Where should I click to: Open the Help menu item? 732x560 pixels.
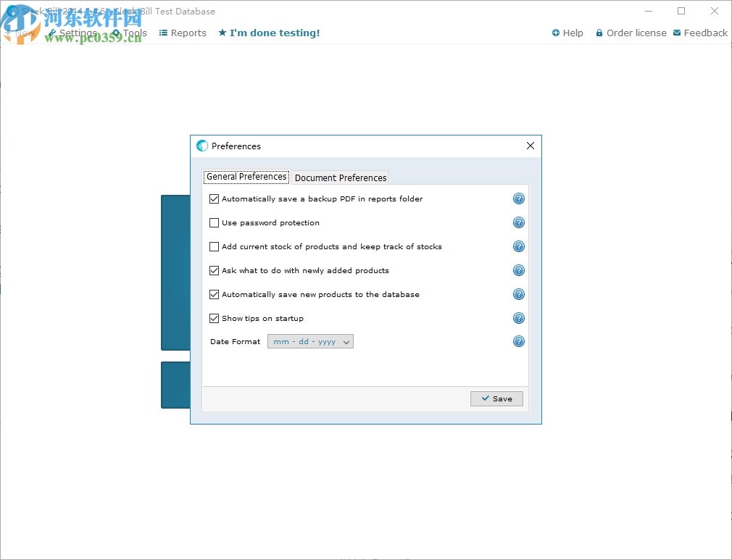(x=567, y=33)
